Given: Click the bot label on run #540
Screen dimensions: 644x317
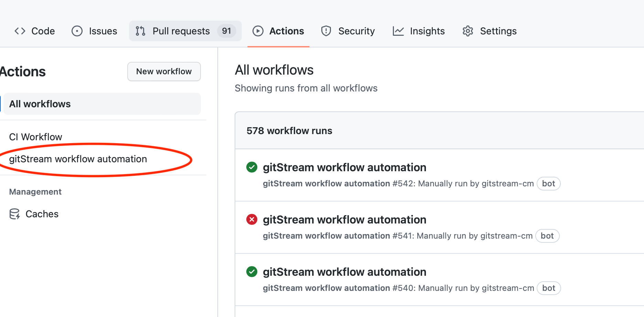Looking at the screenshot, I should pyautogui.click(x=549, y=288).
